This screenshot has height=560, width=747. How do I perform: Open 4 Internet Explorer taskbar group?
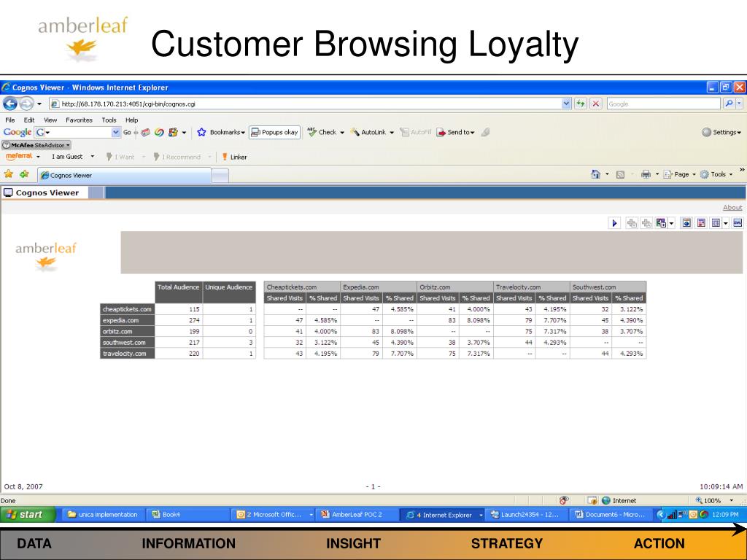pyautogui.click(x=443, y=515)
